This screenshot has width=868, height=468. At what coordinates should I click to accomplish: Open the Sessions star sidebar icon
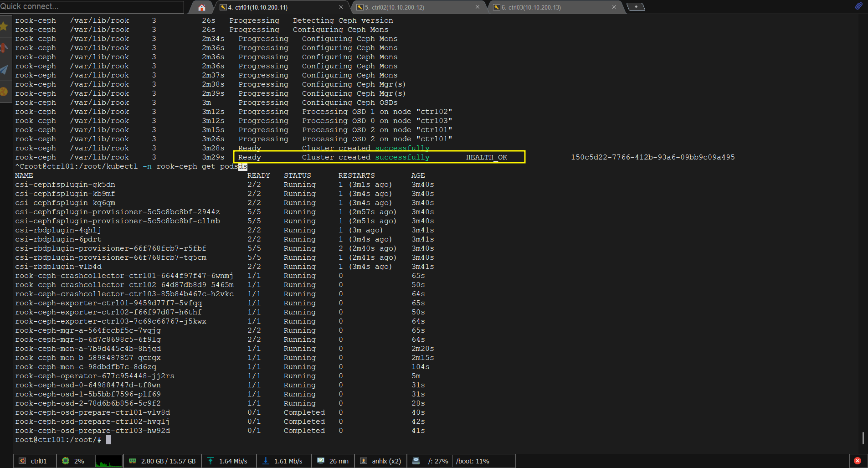pos(4,26)
